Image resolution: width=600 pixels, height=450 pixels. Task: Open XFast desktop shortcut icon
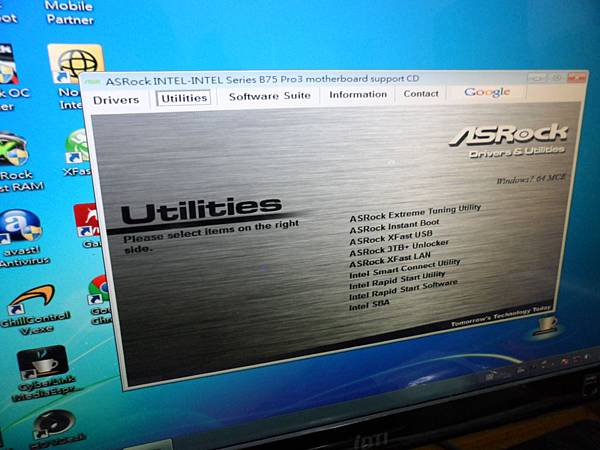(x=78, y=152)
